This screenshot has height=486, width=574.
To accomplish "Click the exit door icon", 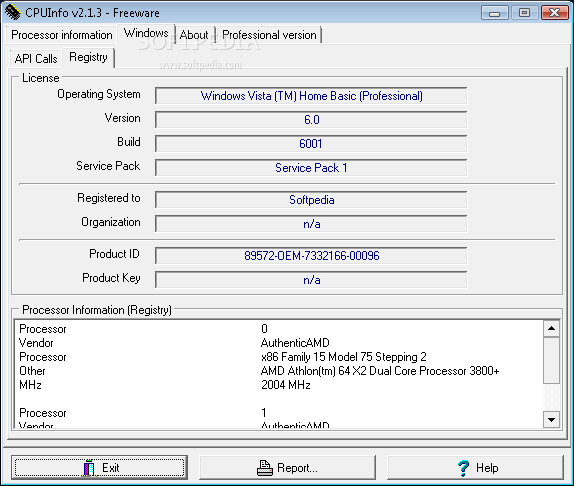I will click(89, 468).
